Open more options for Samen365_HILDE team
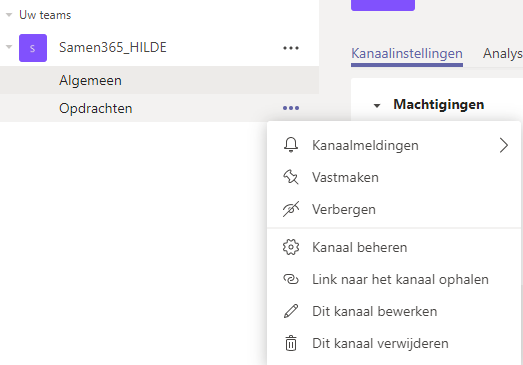The image size is (523, 365). point(291,48)
